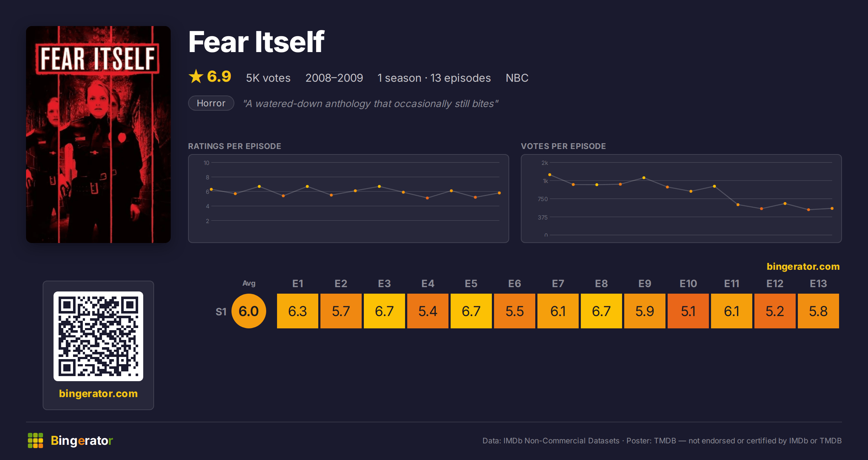Click the Bingerator grid logo icon

(35, 440)
